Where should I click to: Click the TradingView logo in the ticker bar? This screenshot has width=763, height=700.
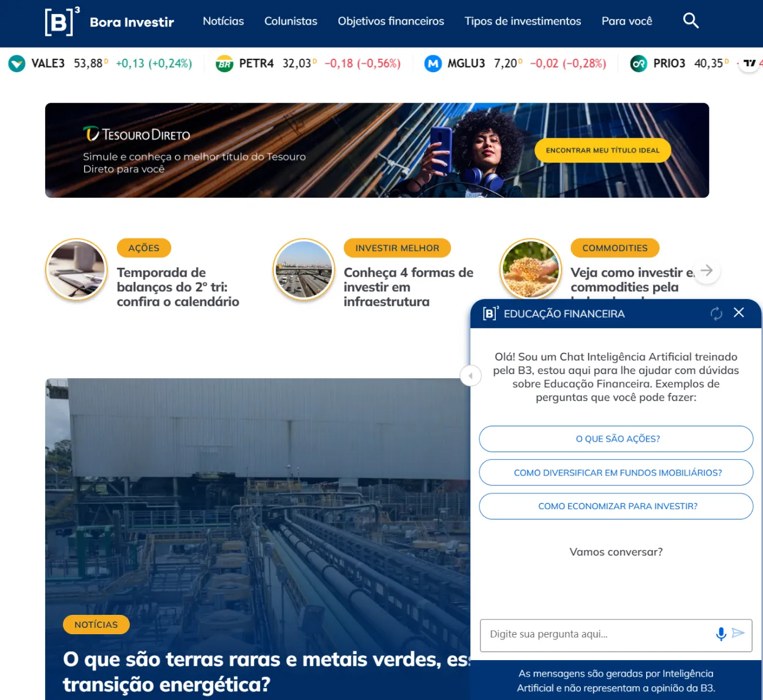point(749,63)
